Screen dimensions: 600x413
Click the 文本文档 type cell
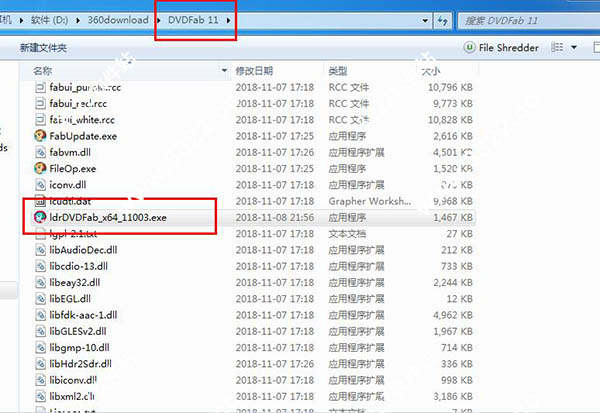click(347, 233)
